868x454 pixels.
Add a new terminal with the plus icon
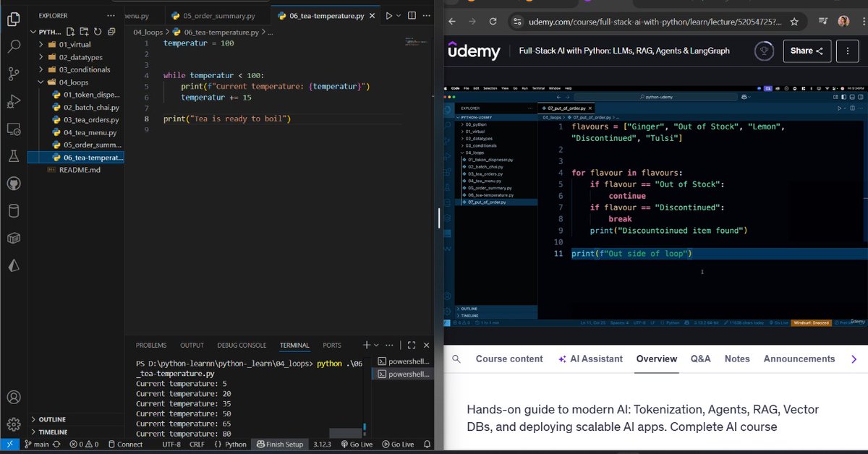[367, 345]
